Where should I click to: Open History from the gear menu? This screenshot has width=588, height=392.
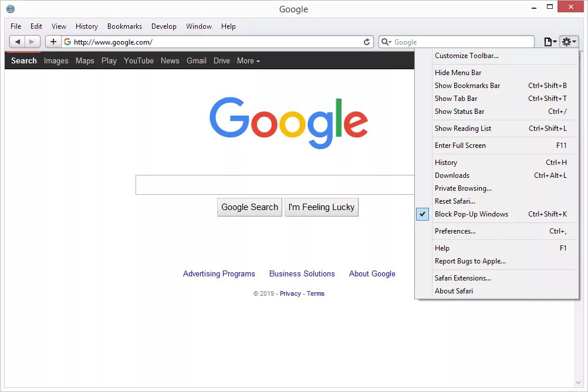[x=497, y=163]
